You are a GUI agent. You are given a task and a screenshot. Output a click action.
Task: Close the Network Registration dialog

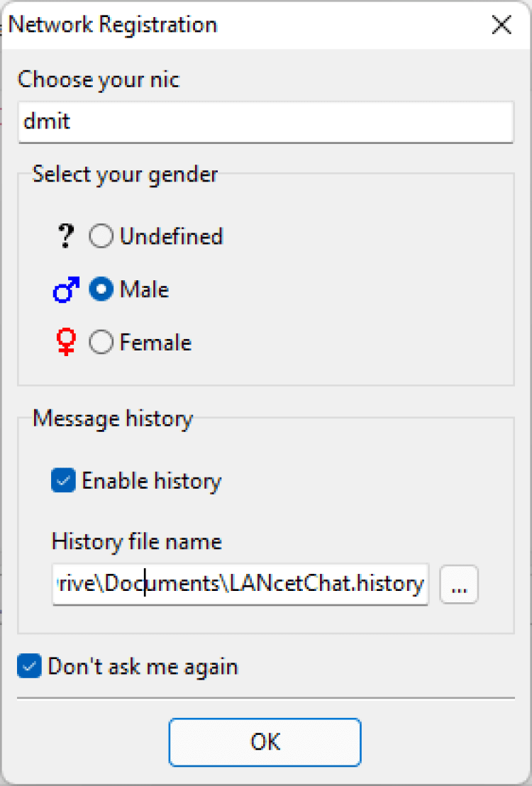point(501,25)
